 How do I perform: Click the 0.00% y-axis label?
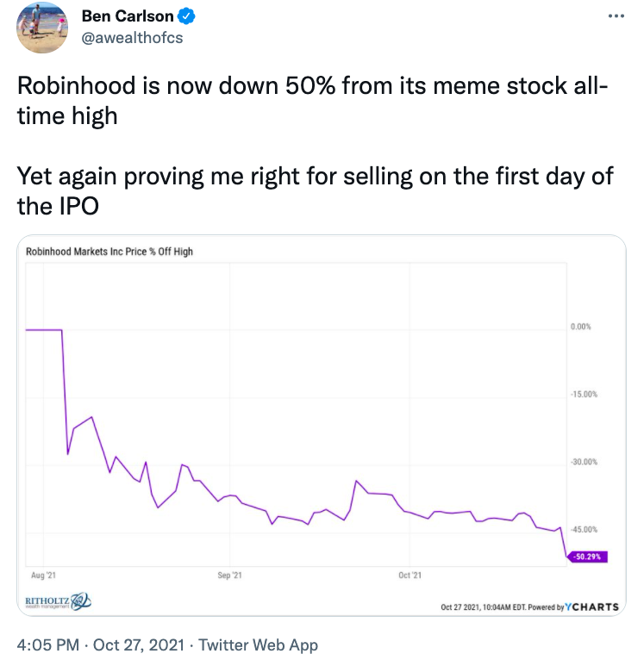click(581, 327)
